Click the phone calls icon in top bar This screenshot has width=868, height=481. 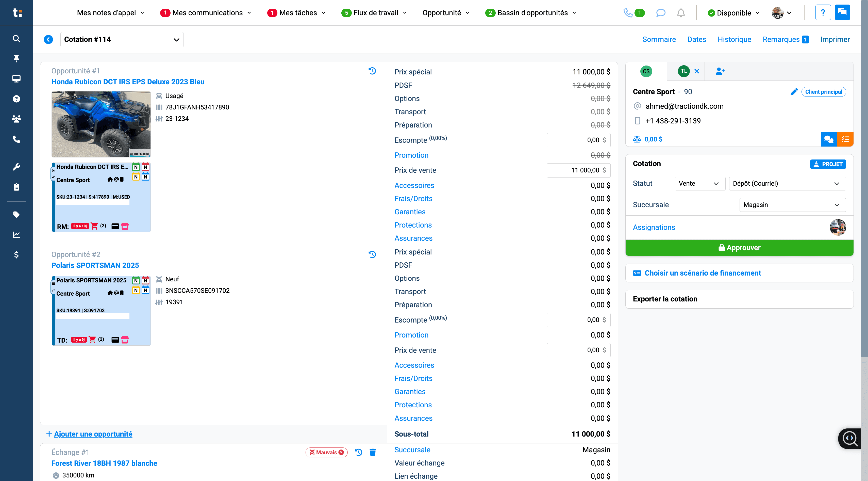(628, 13)
